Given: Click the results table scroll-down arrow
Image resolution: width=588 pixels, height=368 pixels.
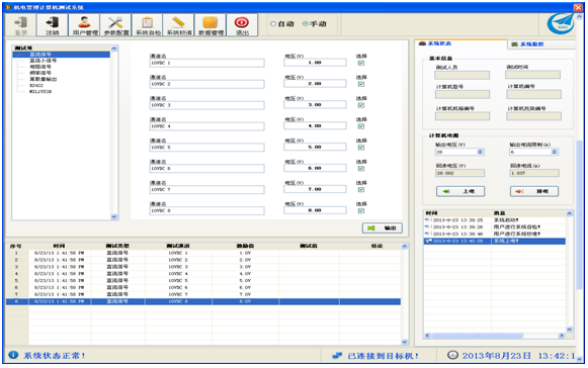Looking at the screenshot, I should point(404,342).
